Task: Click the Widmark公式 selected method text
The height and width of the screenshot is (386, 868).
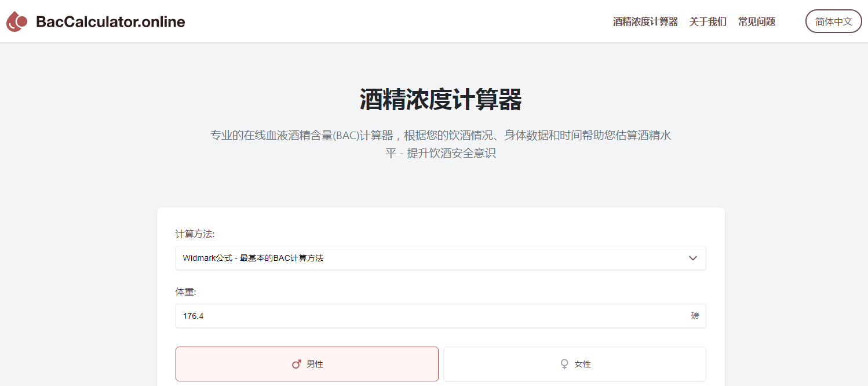Action: (x=253, y=258)
